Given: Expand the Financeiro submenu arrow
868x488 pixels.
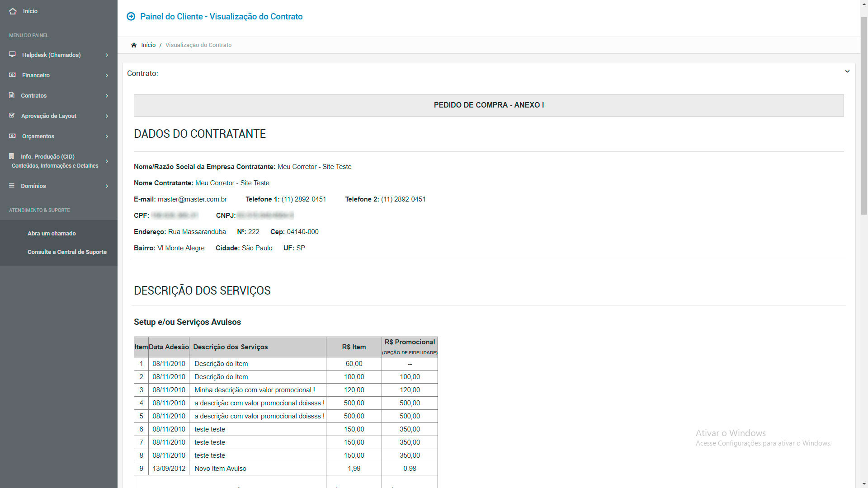Looking at the screenshot, I should coord(107,75).
